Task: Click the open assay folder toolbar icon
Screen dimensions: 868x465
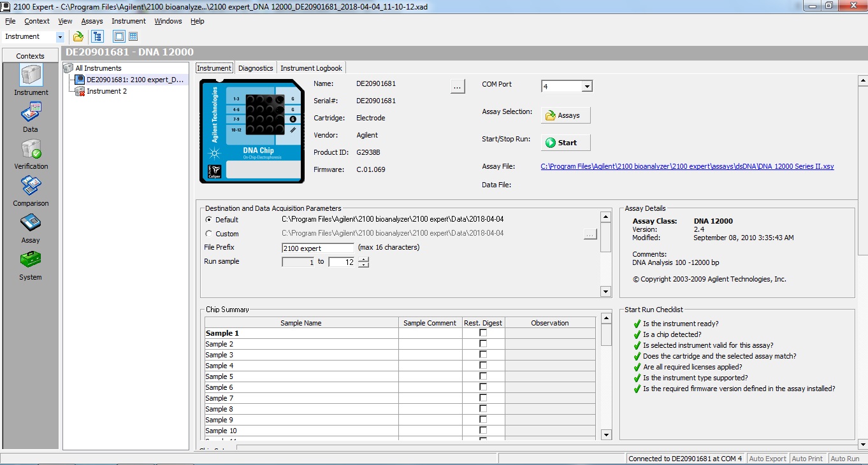Action: [x=78, y=36]
